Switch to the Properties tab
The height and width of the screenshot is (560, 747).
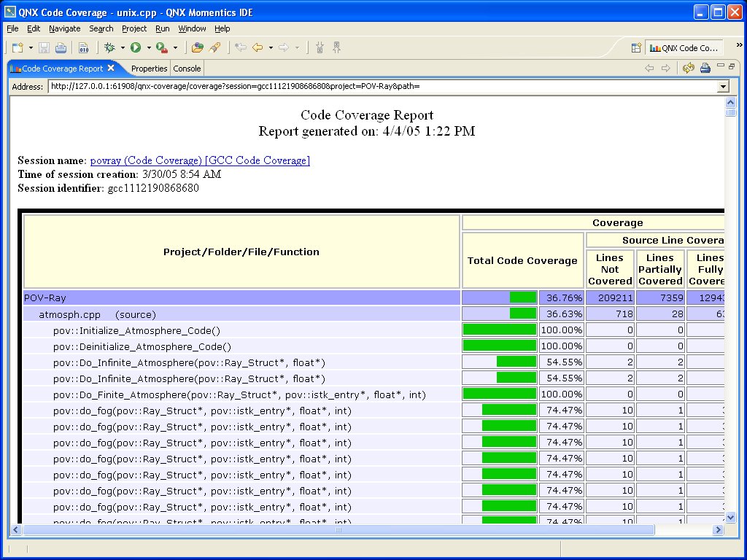pos(149,68)
